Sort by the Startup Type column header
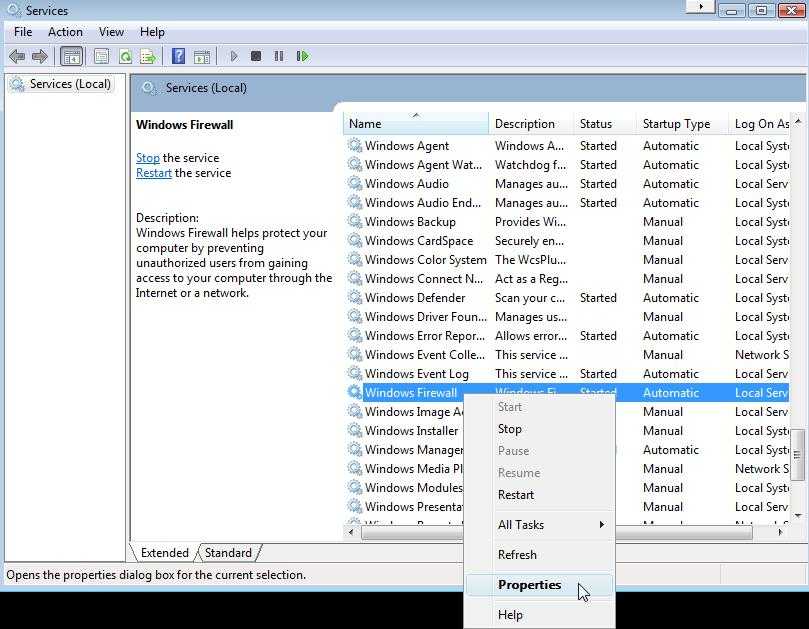 click(682, 124)
